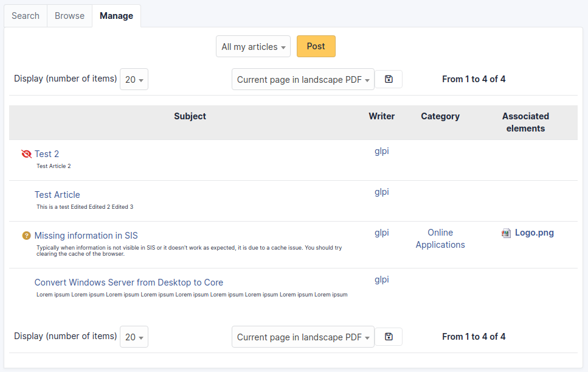Click the Writer column header

point(382,116)
